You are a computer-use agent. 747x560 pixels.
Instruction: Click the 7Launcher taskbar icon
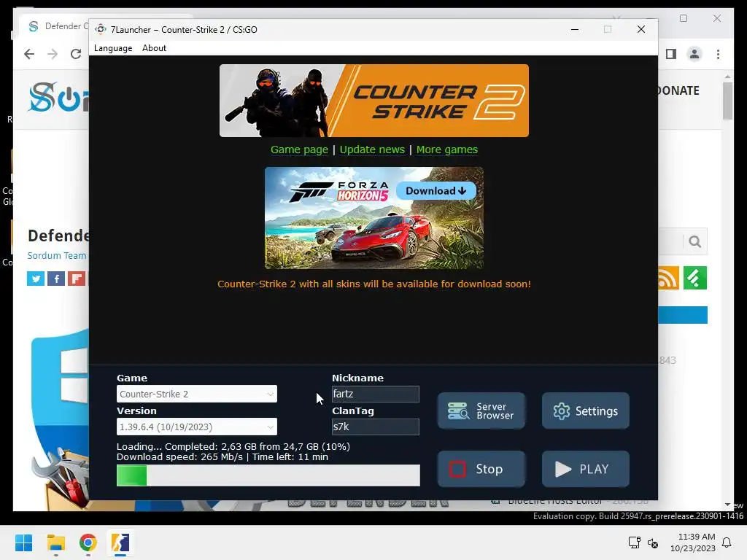pyautogui.click(x=120, y=542)
